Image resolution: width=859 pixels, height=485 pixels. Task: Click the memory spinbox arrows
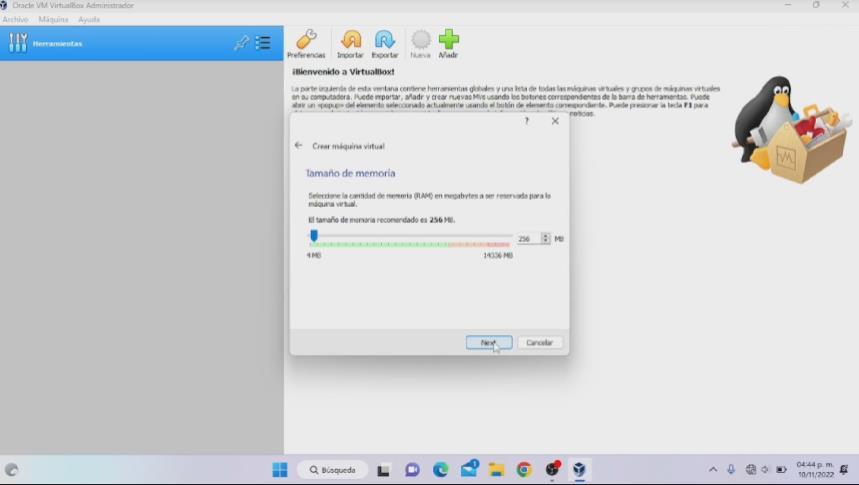click(545, 238)
